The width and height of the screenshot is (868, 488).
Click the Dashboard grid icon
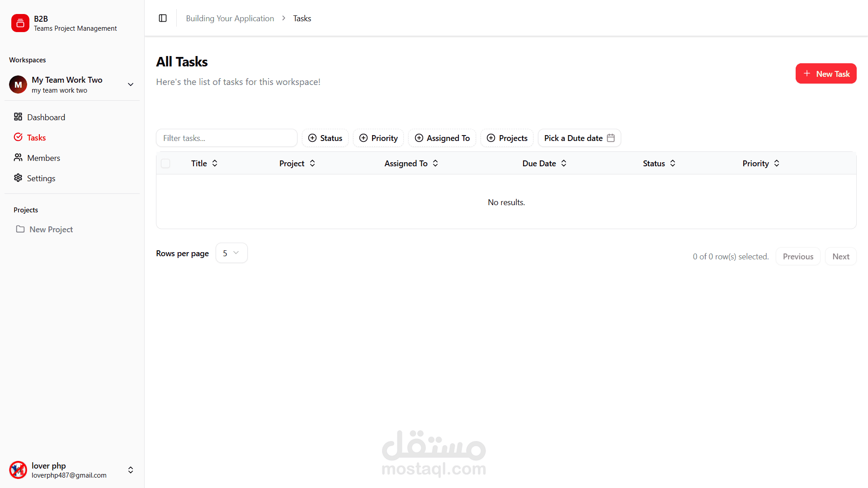18,117
